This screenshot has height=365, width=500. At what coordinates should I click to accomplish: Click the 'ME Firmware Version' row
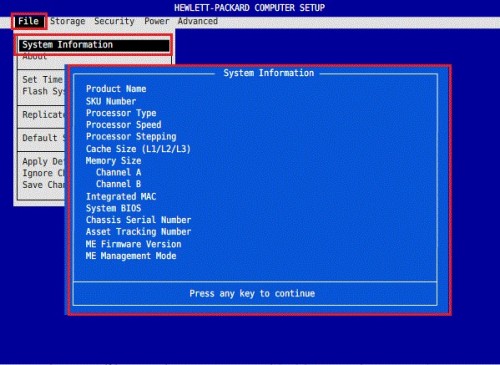pyautogui.click(x=133, y=244)
